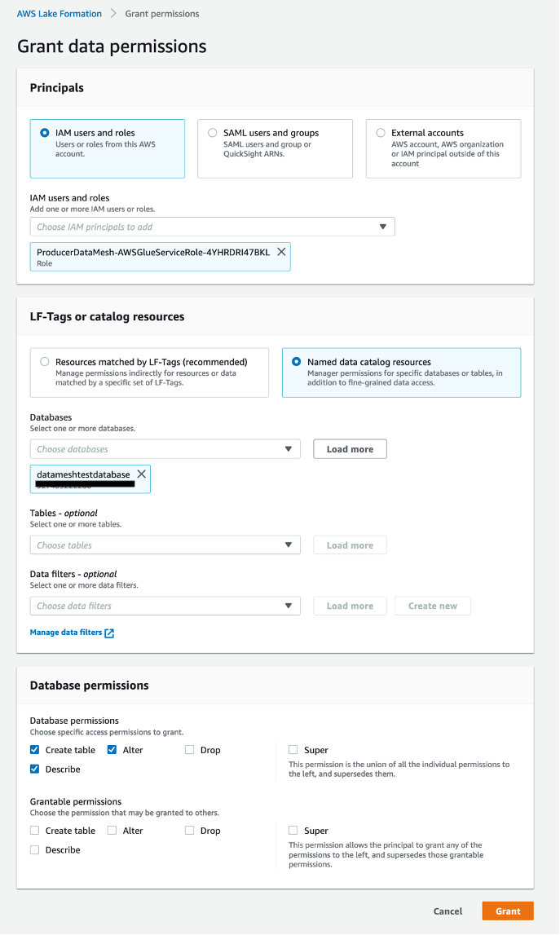This screenshot has height=935, width=560.
Task: Open the Manage data filters link
Action: (x=66, y=633)
